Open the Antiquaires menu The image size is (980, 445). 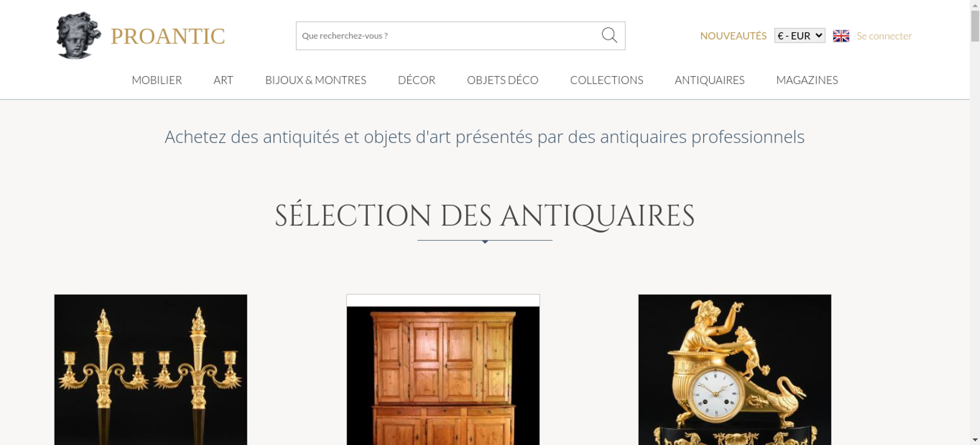pos(710,80)
